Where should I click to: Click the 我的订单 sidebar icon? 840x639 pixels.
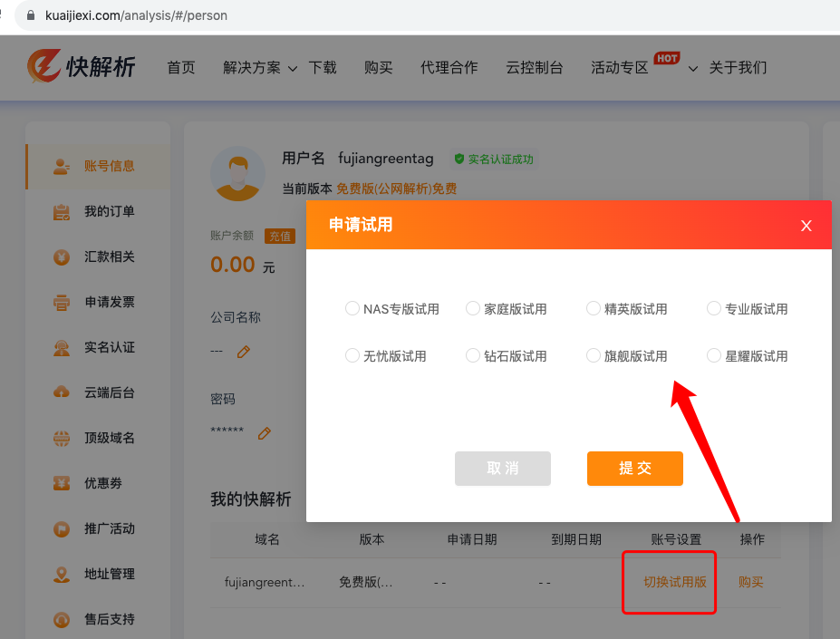(x=62, y=212)
